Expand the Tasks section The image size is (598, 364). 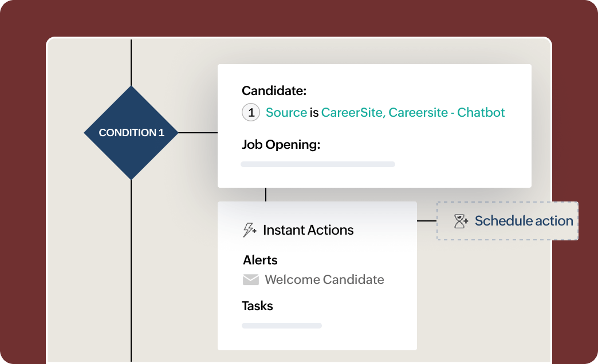point(257,306)
